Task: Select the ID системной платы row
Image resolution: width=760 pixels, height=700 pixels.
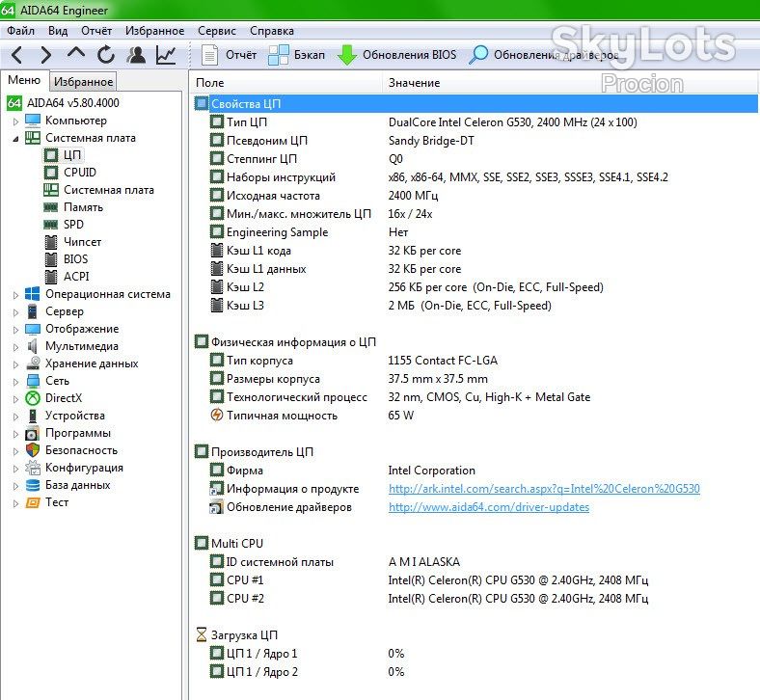Action: pyautogui.click(x=475, y=562)
